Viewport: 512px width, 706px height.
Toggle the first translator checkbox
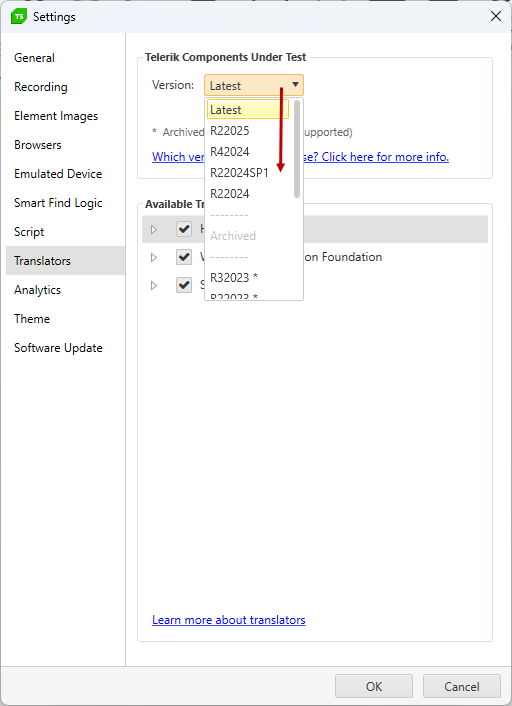(x=184, y=229)
